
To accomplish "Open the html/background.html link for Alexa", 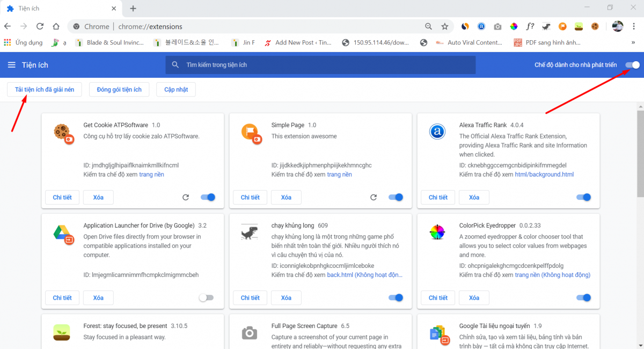I will point(544,174).
